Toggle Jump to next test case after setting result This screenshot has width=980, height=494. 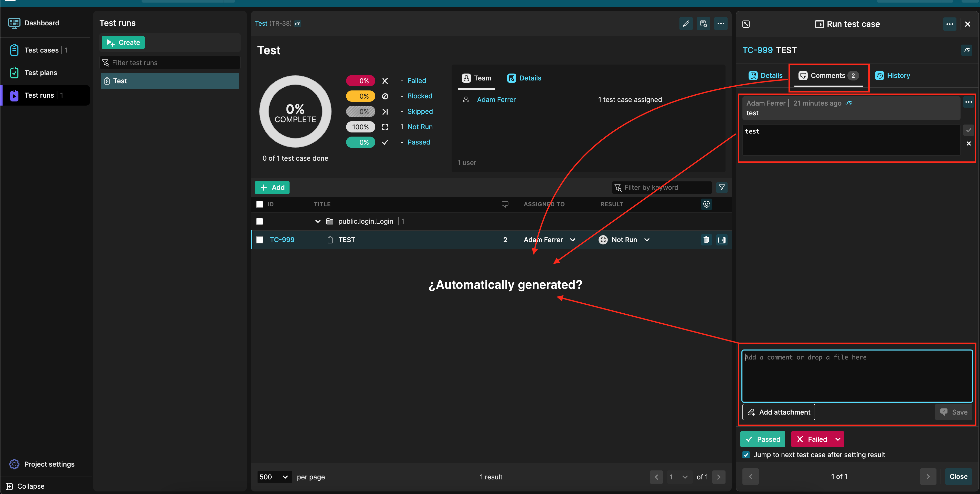[x=746, y=455]
